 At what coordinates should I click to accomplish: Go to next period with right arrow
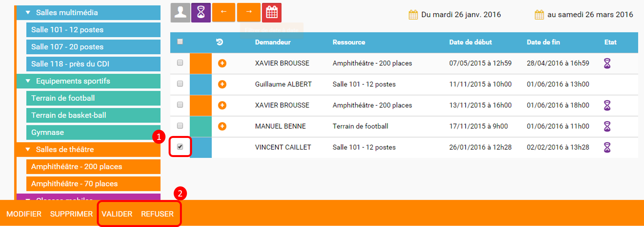point(249,13)
